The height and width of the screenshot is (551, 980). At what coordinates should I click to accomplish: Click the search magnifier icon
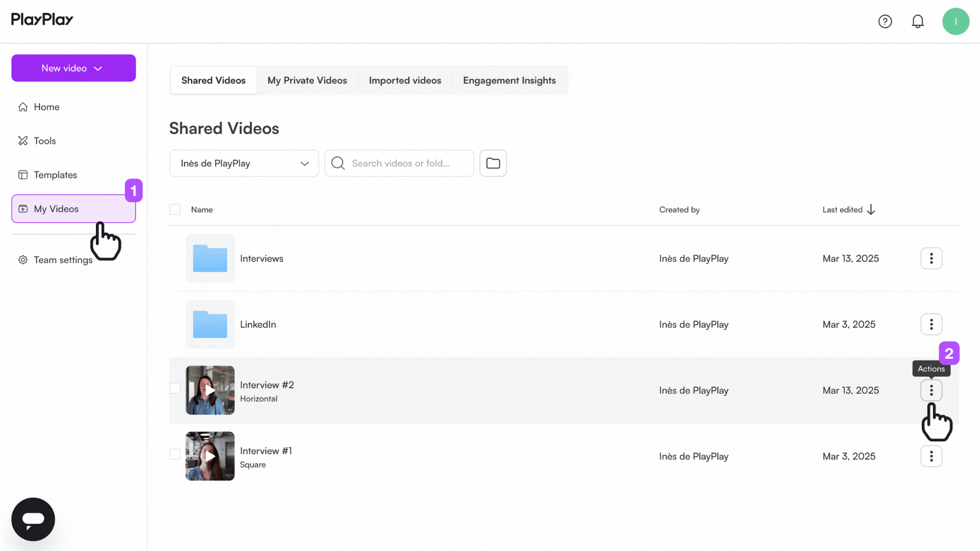tap(338, 163)
